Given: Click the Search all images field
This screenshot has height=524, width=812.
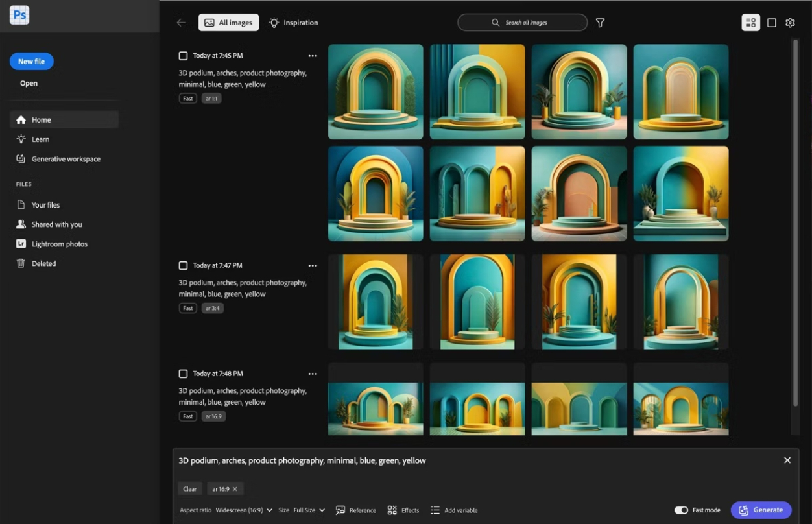Looking at the screenshot, I should click(x=522, y=23).
